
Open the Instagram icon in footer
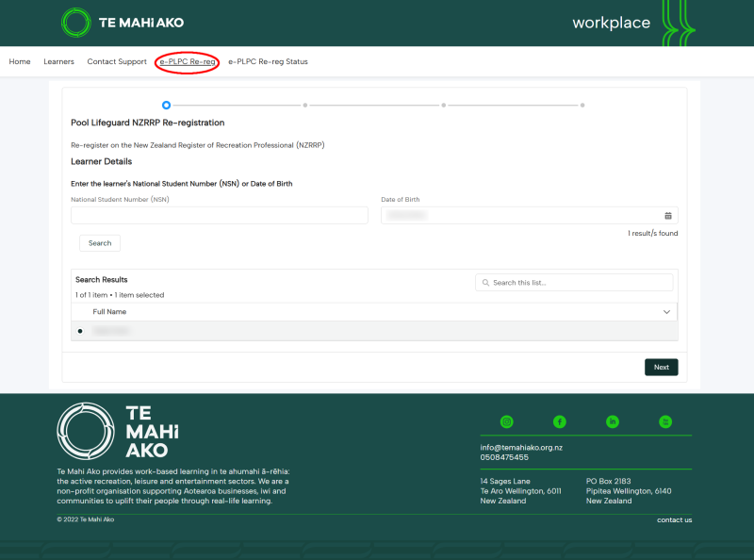coord(506,422)
